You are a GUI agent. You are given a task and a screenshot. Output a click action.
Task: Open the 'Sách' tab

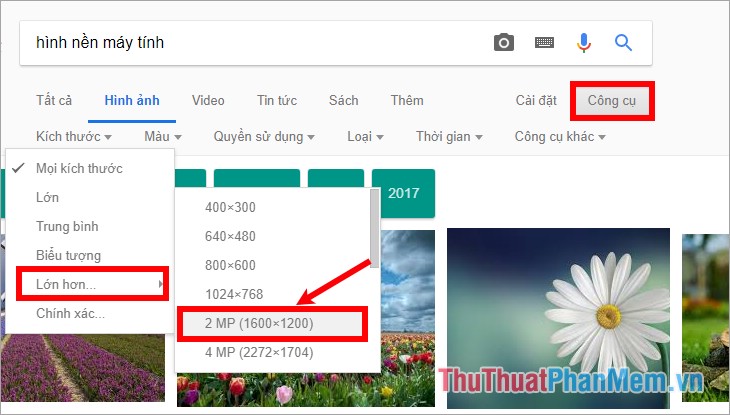click(x=344, y=100)
